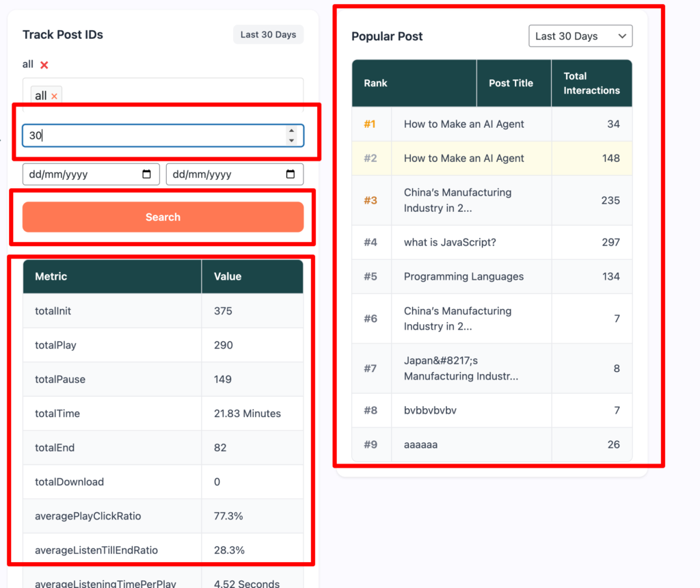Open the Last 30 Days dropdown
Viewport: 700px width, 588px height.
[x=580, y=36]
